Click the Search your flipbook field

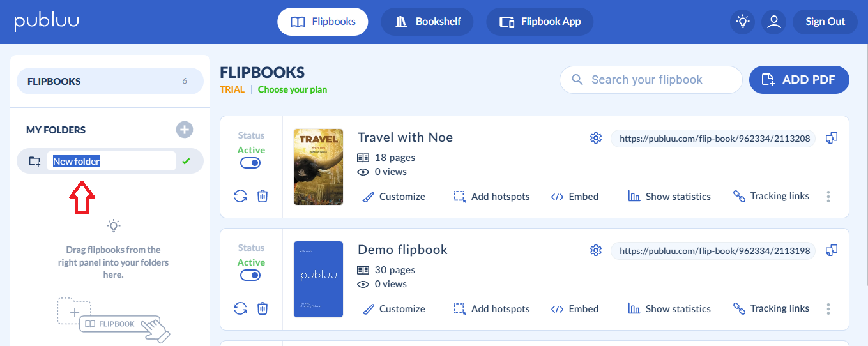[x=651, y=80]
